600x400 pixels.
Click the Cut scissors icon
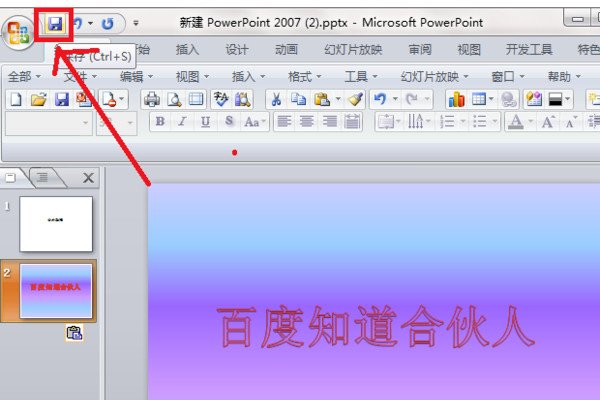point(276,100)
